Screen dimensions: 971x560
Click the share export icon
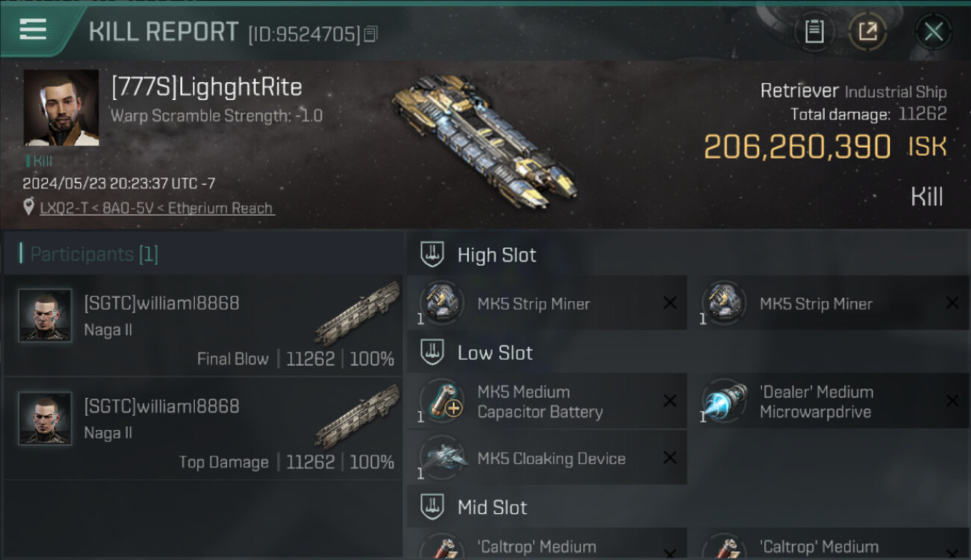pyautogui.click(x=867, y=31)
